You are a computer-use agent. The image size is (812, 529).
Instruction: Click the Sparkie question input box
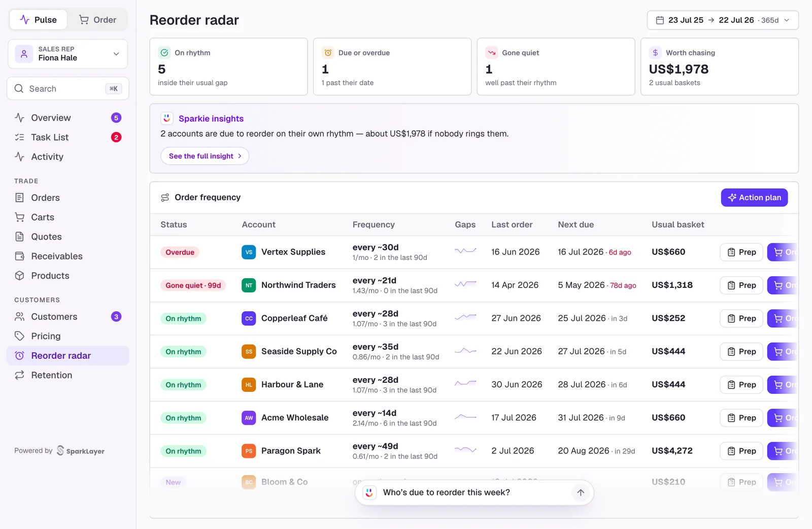click(x=475, y=492)
